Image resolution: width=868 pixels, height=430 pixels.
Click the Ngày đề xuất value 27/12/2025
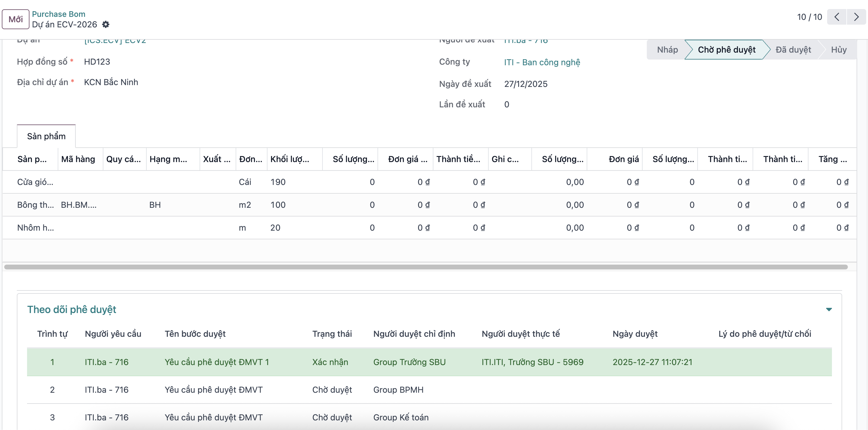click(x=526, y=84)
